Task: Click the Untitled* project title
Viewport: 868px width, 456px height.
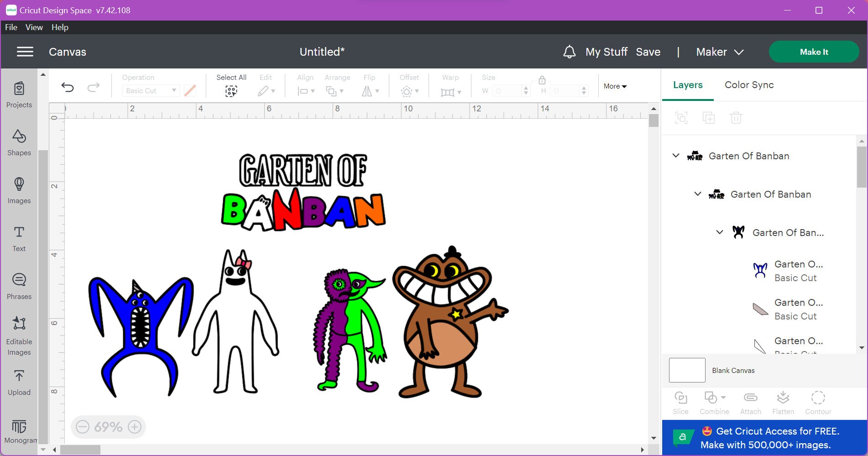Action: click(322, 52)
